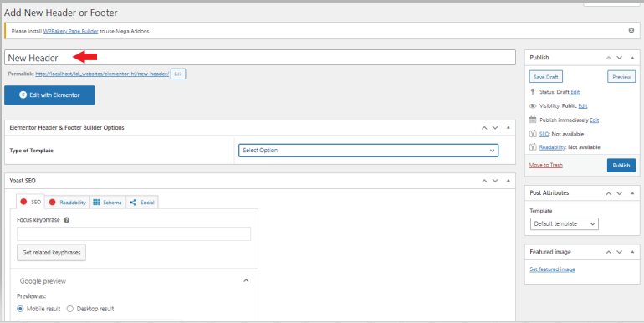Click Set featured image link

(x=552, y=269)
